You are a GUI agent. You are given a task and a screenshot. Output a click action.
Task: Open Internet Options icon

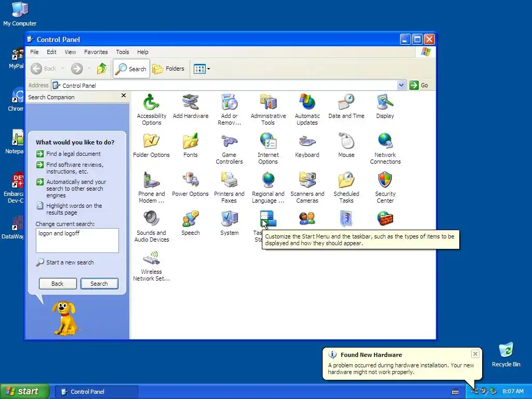[x=268, y=148]
